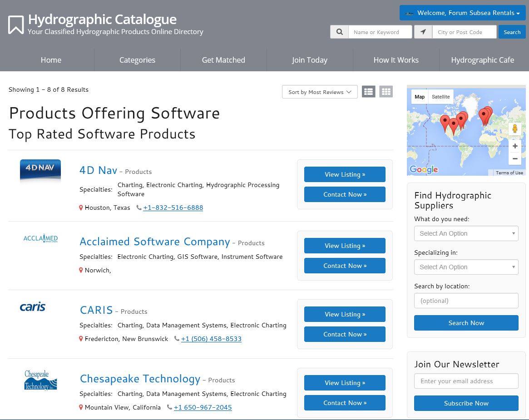Screen dimensions: 529x420
Task: Click location pin icon next to Mountain View
Action: coord(81,407)
